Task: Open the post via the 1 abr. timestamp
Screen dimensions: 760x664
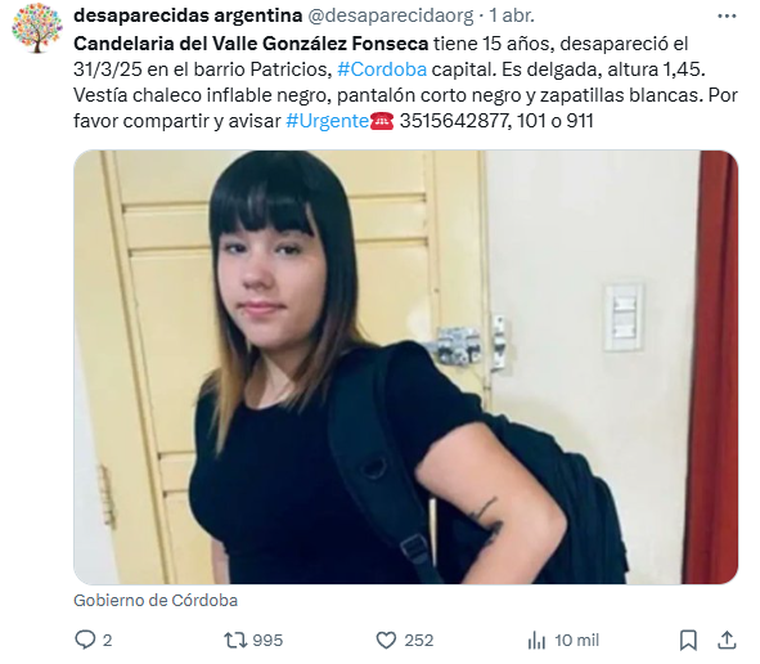Action: [x=511, y=16]
